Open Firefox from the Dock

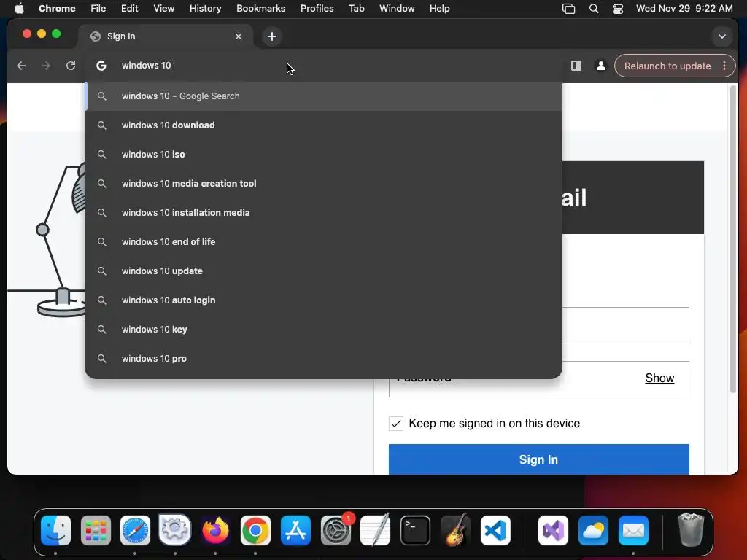click(215, 530)
